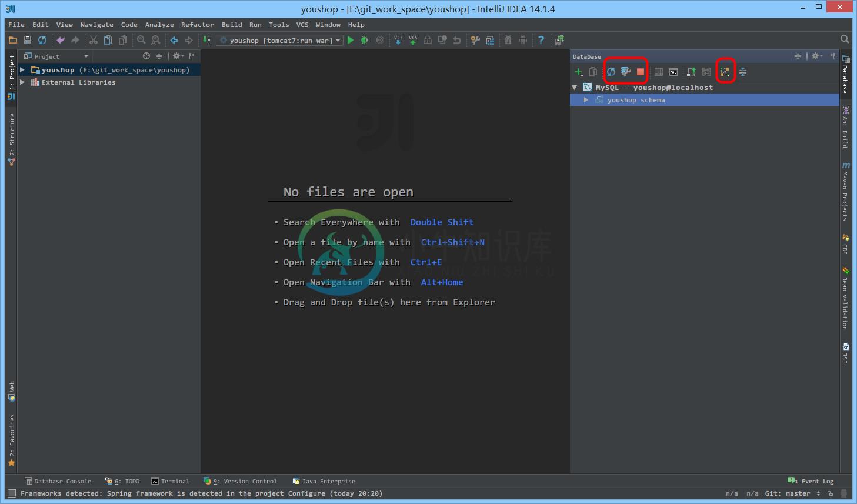The width and height of the screenshot is (857, 504).
Task: Click the Compare icon in Database toolbar
Action: click(x=706, y=72)
